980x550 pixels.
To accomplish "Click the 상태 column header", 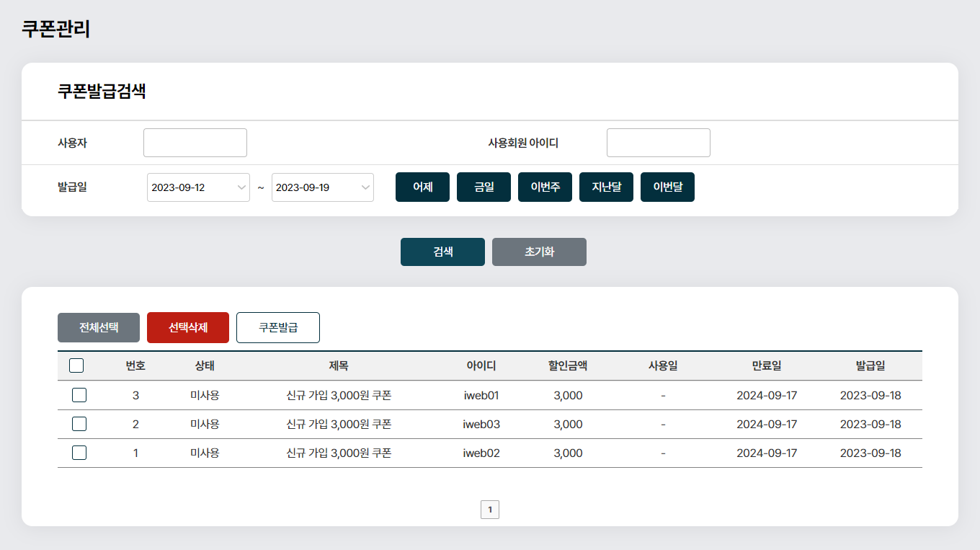I will [205, 365].
